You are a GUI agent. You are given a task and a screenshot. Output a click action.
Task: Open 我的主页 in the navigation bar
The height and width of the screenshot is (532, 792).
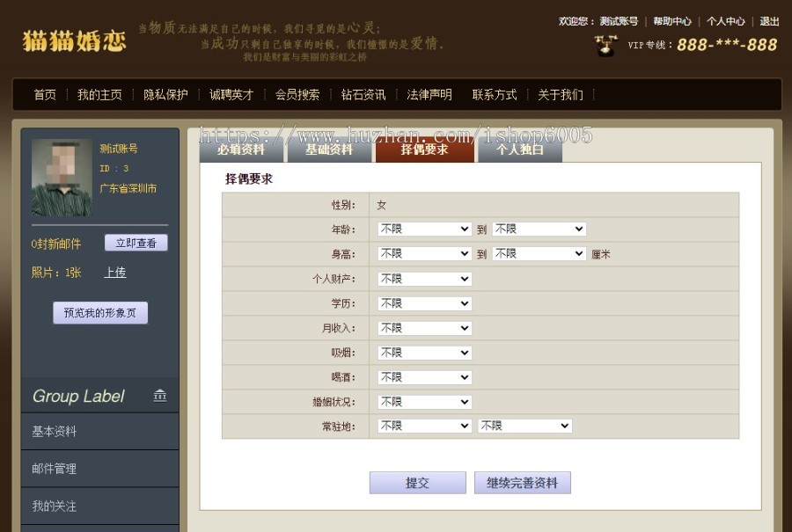(x=99, y=95)
